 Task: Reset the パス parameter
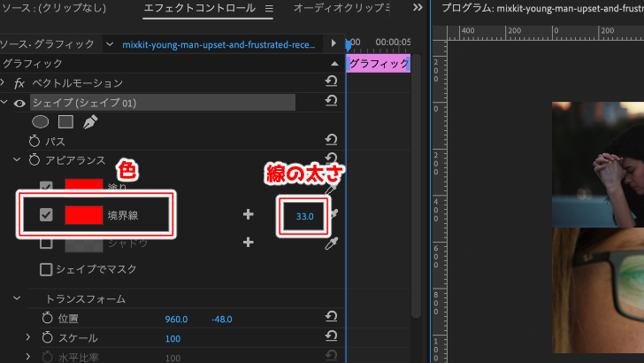(331, 140)
